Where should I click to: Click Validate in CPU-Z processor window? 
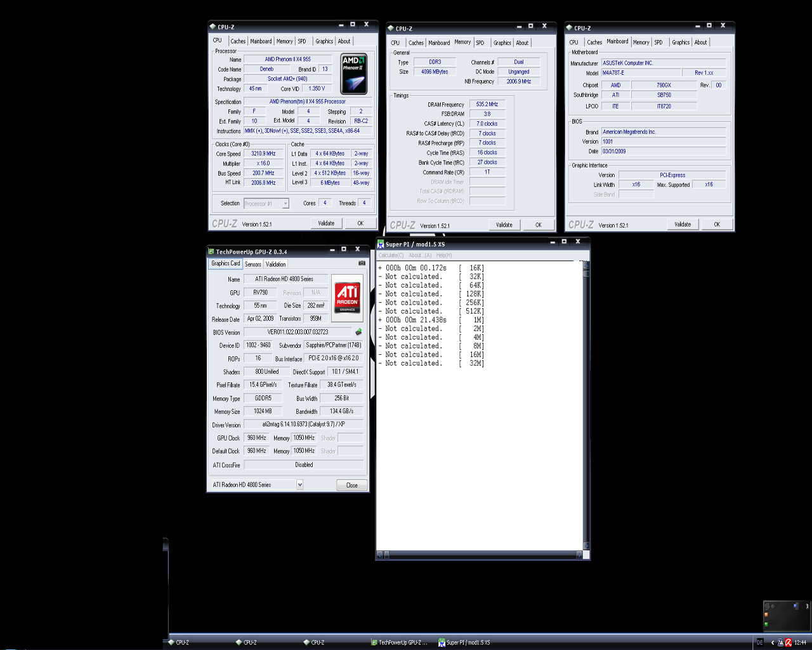point(326,223)
